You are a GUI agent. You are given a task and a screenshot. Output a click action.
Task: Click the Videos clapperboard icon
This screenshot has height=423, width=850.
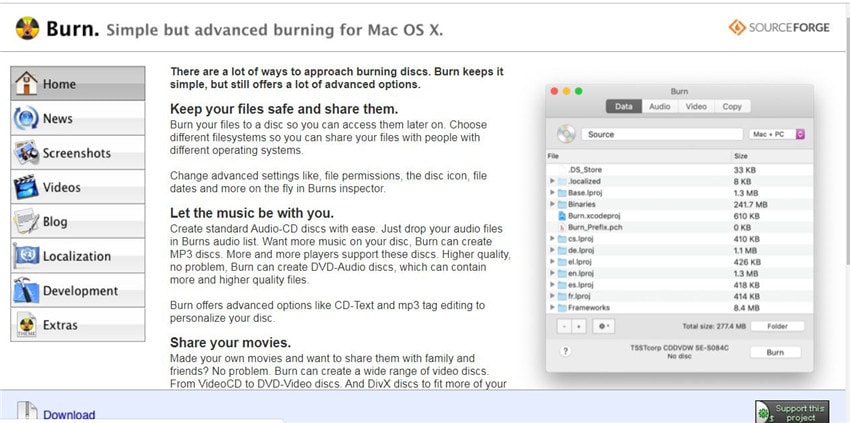27,187
